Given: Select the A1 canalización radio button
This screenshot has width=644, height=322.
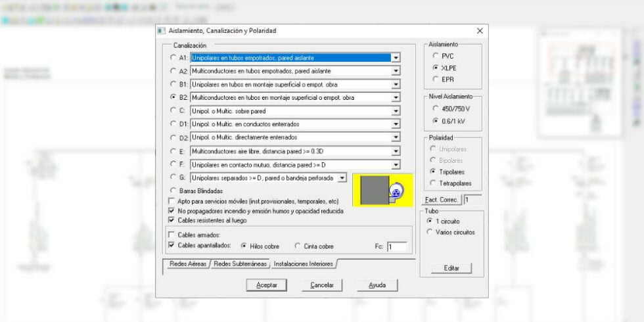Looking at the screenshot, I should click(173, 58).
